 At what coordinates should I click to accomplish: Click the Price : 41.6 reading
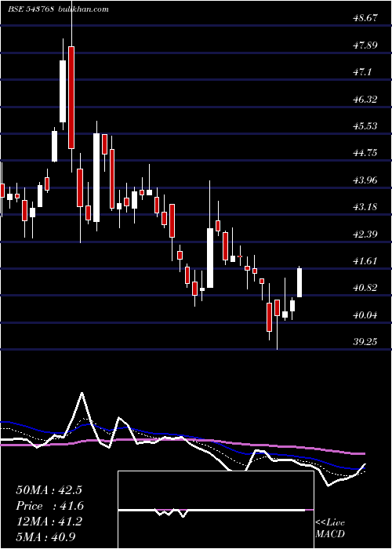click(x=49, y=506)
